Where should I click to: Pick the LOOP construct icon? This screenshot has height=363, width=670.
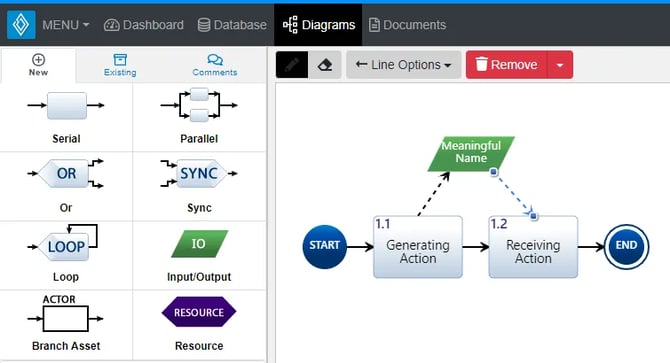point(64,243)
